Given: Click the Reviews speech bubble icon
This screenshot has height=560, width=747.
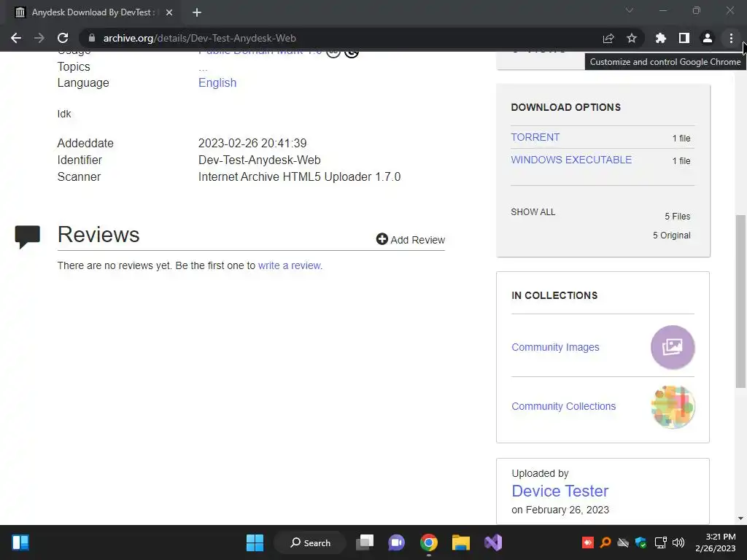Looking at the screenshot, I should click(28, 237).
